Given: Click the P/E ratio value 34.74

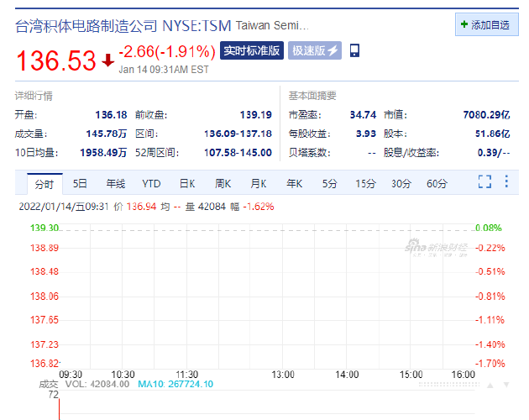Looking at the screenshot, I should pyautogui.click(x=363, y=115).
